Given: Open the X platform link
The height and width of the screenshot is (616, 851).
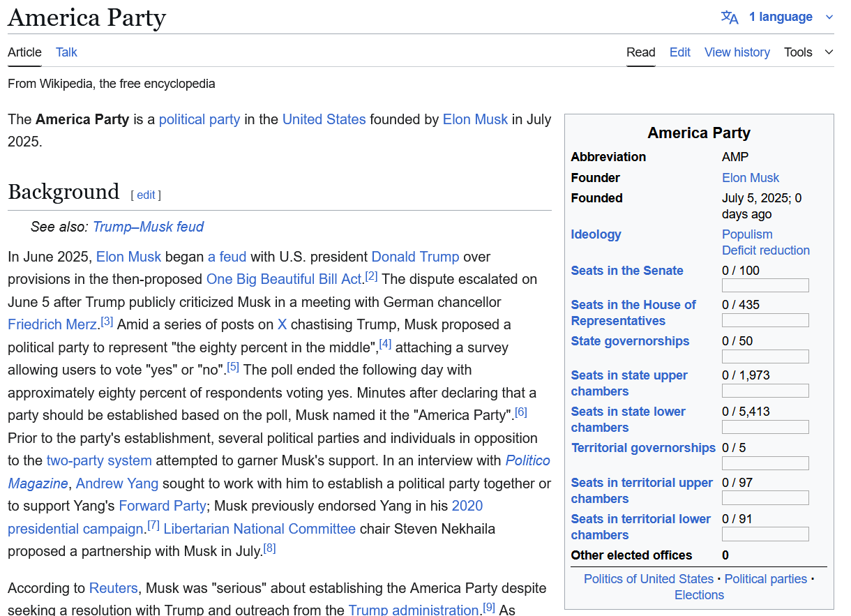Looking at the screenshot, I should coord(283,324).
